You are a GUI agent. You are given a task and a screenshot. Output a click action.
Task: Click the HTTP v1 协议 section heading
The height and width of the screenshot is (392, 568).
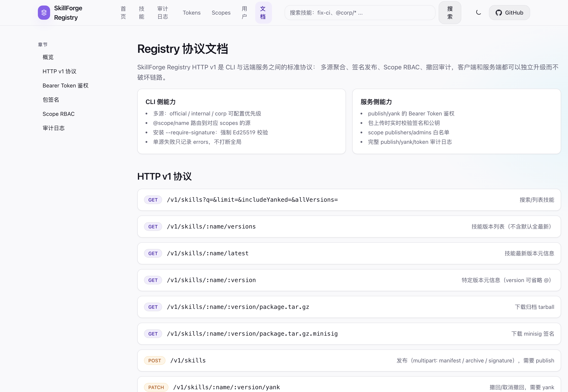pos(164,176)
